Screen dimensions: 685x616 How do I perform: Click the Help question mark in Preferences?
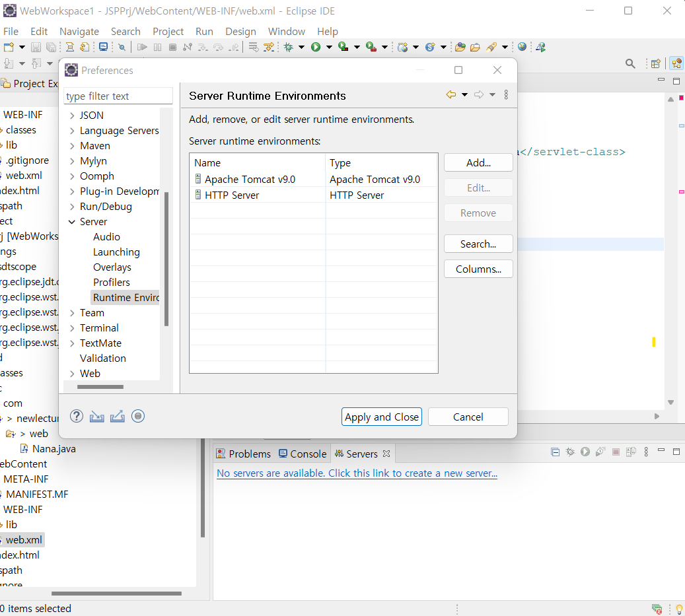coord(77,417)
